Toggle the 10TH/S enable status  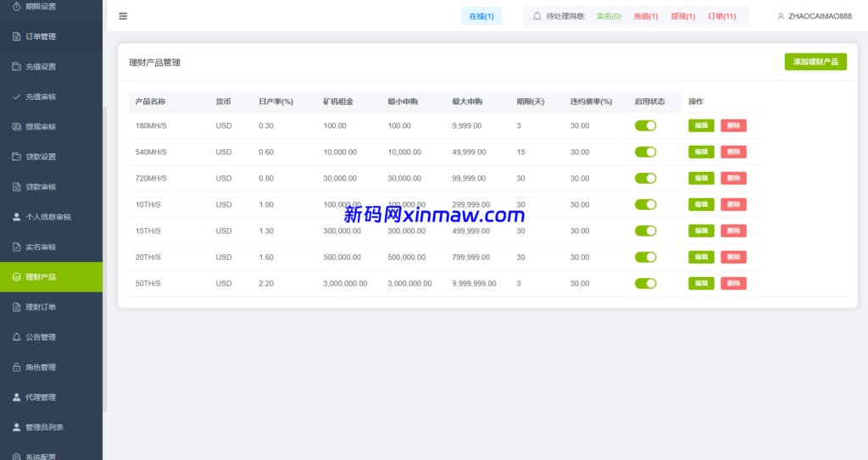(645, 204)
